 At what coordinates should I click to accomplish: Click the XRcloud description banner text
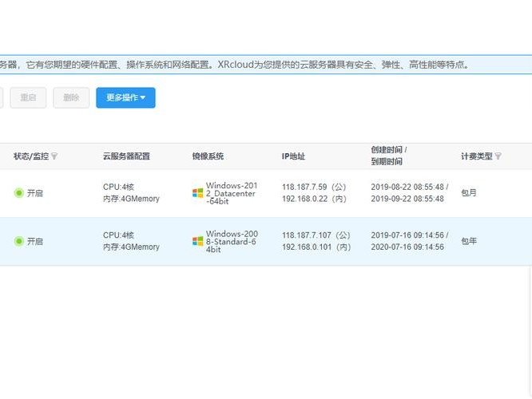234,65
